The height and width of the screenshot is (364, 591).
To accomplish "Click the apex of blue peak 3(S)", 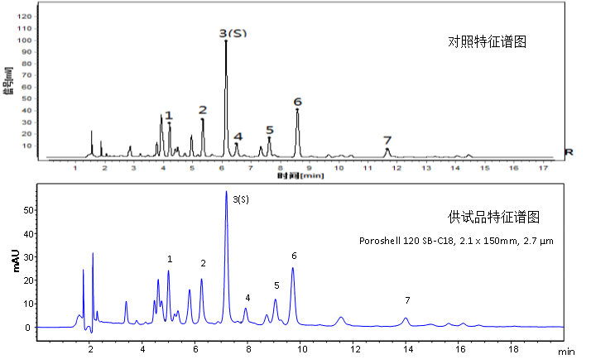I will (x=226, y=191).
